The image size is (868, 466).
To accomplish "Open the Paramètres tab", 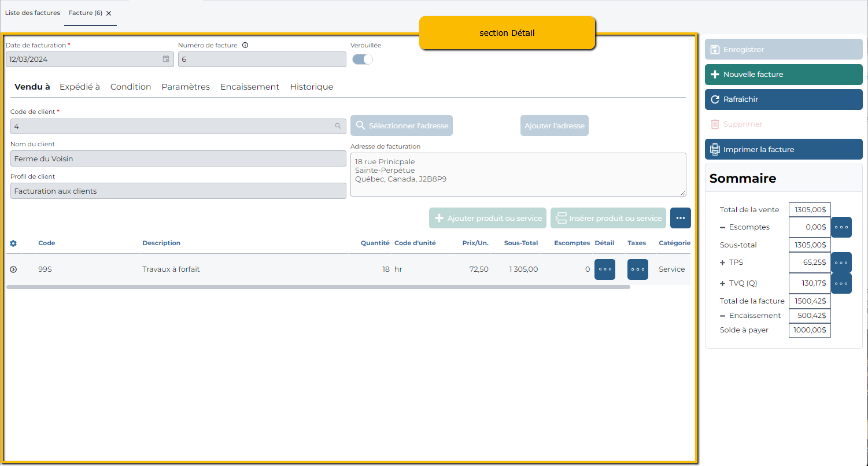I will (x=186, y=87).
